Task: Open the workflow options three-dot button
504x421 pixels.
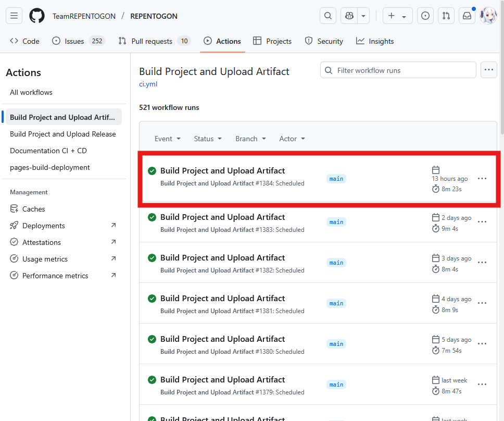Action: click(x=488, y=70)
